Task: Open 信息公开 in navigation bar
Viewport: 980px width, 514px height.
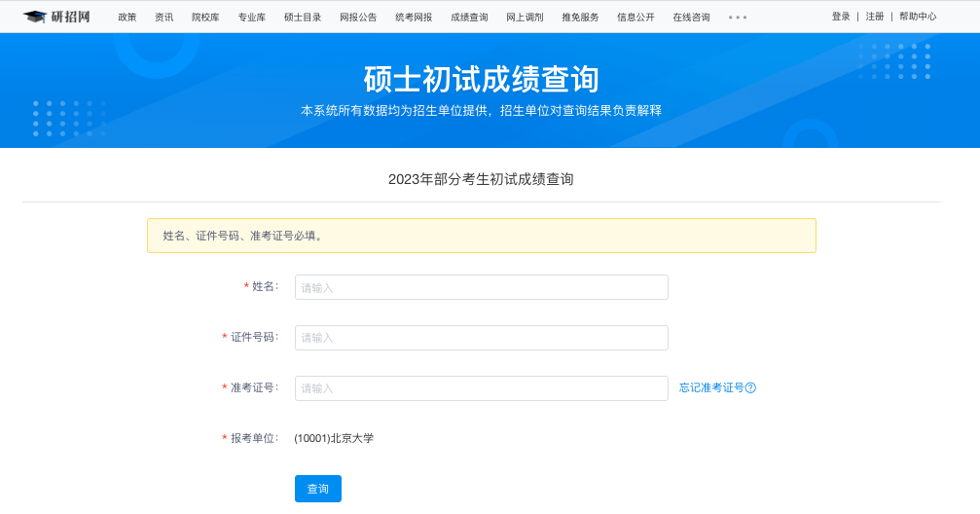Action: pyautogui.click(x=635, y=18)
